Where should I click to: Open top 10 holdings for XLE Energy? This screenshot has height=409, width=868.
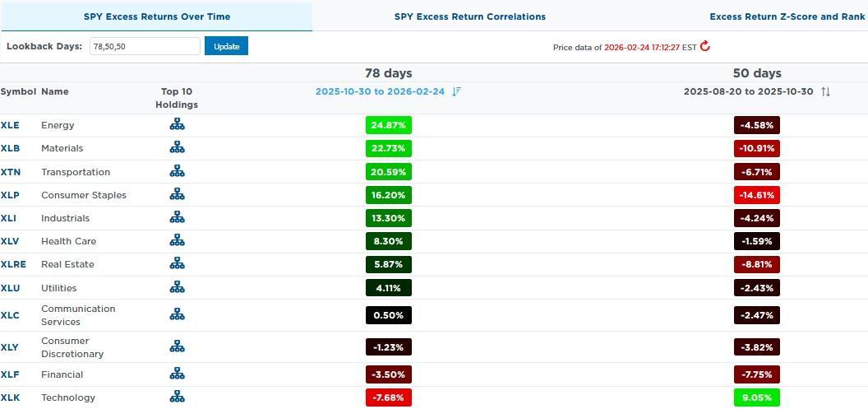tap(177, 125)
